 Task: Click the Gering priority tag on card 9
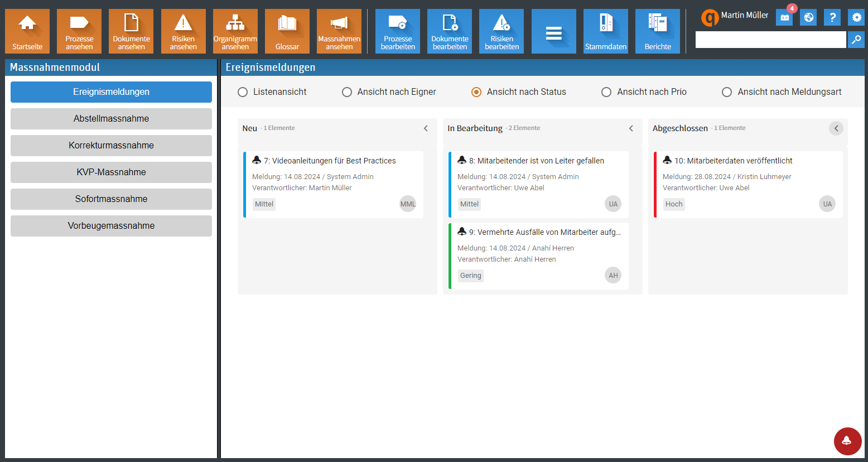(x=470, y=276)
